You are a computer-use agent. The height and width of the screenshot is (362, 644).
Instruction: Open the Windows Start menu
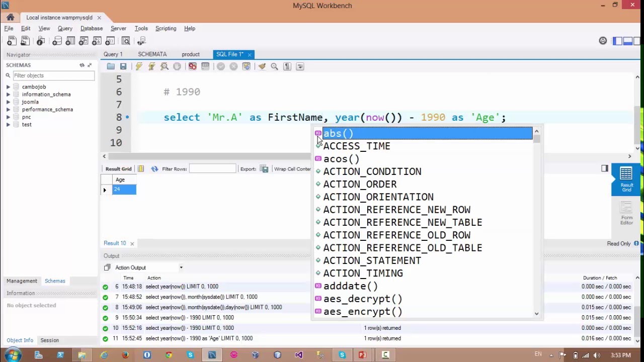(13, 355)
